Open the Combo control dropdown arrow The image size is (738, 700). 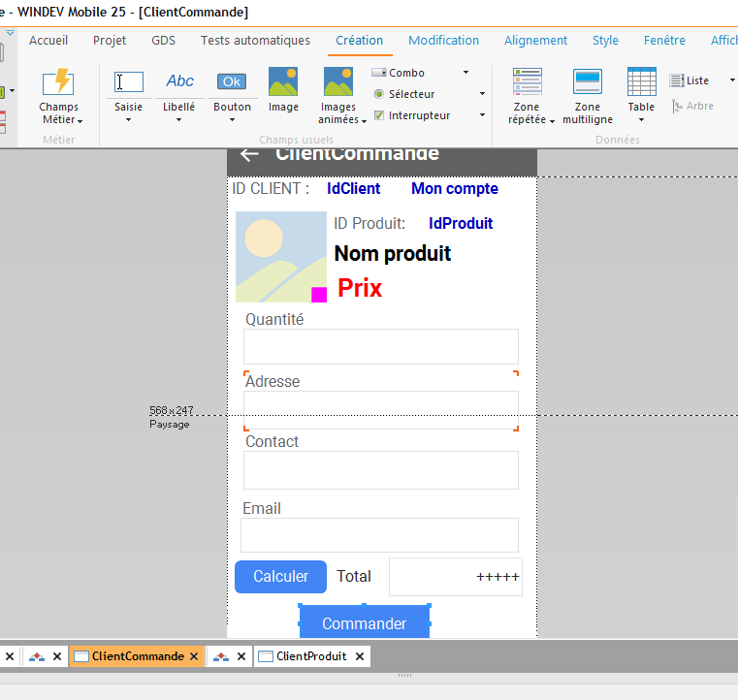465,73
